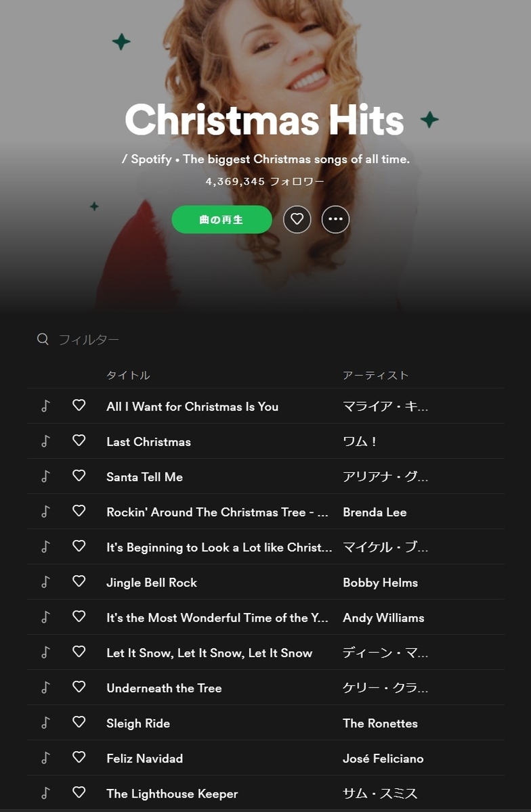Click music note beside It's the Most Wonderful Time

click(x=45, y=616)
